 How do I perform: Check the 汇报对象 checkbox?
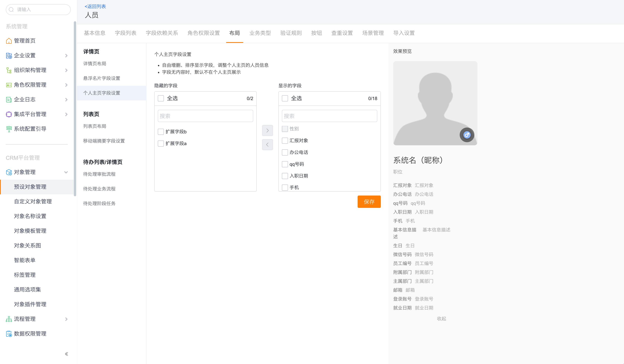point(285,140)
